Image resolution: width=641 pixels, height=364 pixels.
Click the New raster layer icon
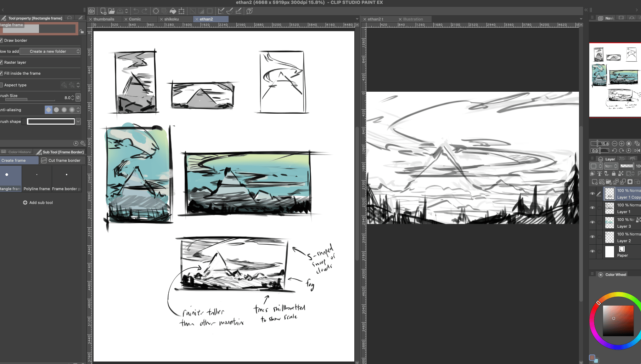click(x=594, y=182)
